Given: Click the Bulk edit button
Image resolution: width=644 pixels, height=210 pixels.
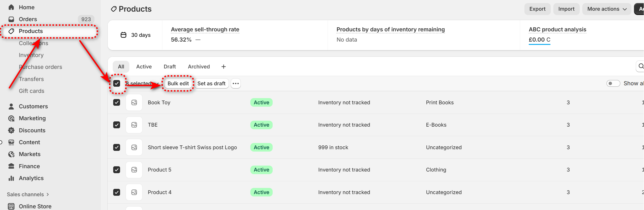Looking at the screenshot, I should tap(178, 84).
